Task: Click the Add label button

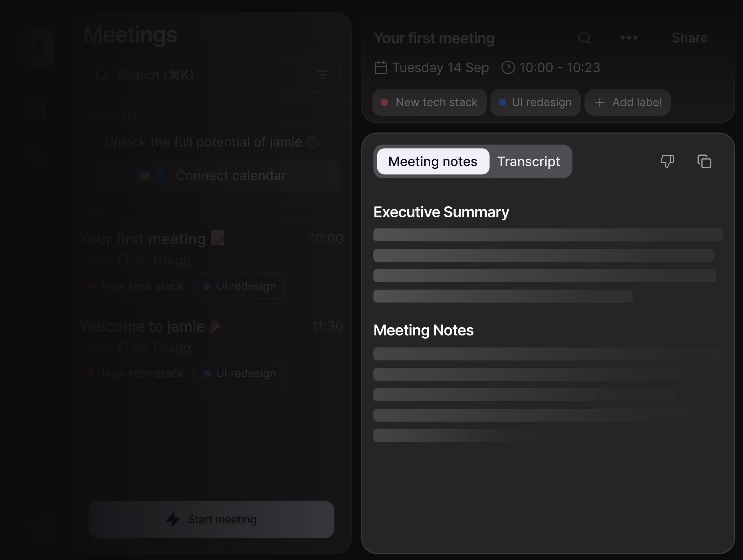Action: click(627, 102)
